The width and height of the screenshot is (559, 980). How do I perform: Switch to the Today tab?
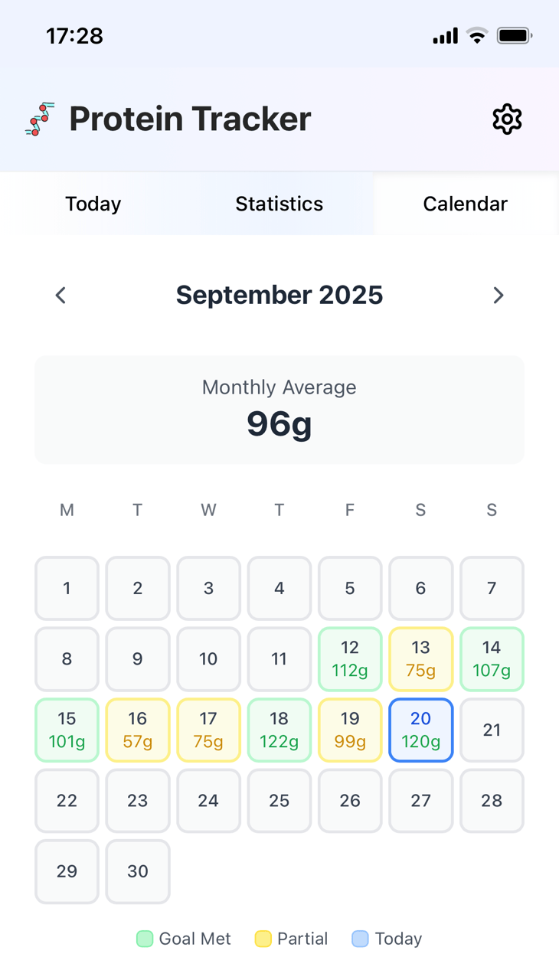(93, 204)
